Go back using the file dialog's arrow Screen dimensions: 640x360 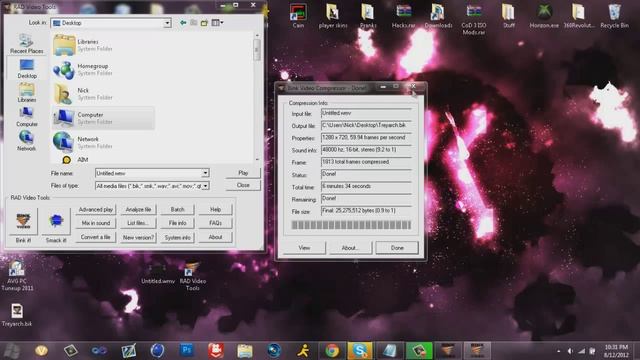click(x=183, y=23)
